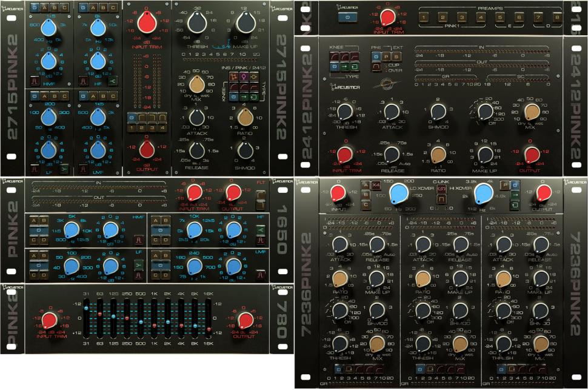
Task: Toggle power of 1650 HMF band
Action: coord(39,230)
